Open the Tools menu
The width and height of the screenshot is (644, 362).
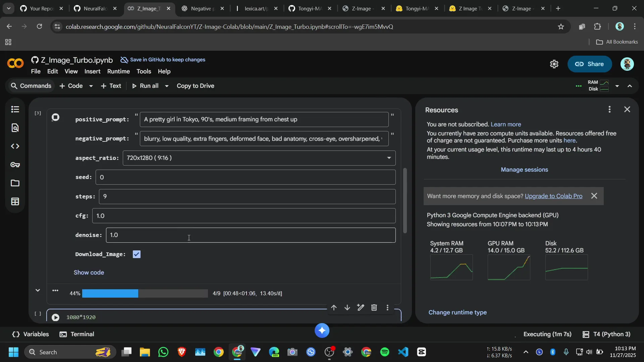[144, 71]
